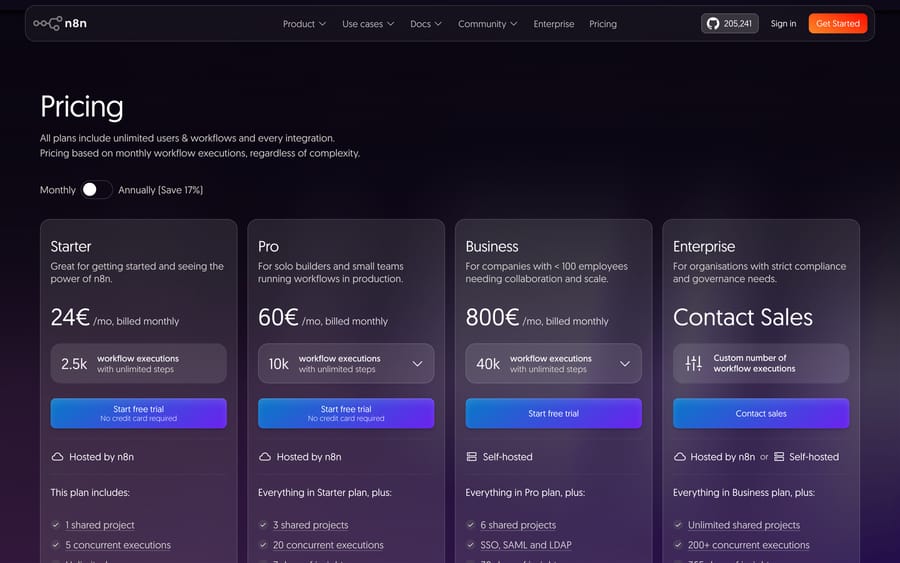Viewport: 900px width, 563px height.
Task: Click the 800€ price text
Action: (x=492, y=317)
